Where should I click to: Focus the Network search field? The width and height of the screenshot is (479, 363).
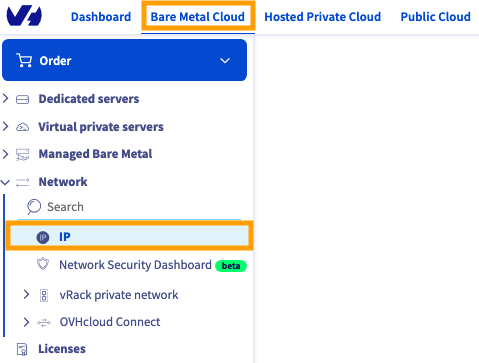[x=129, y=207]
